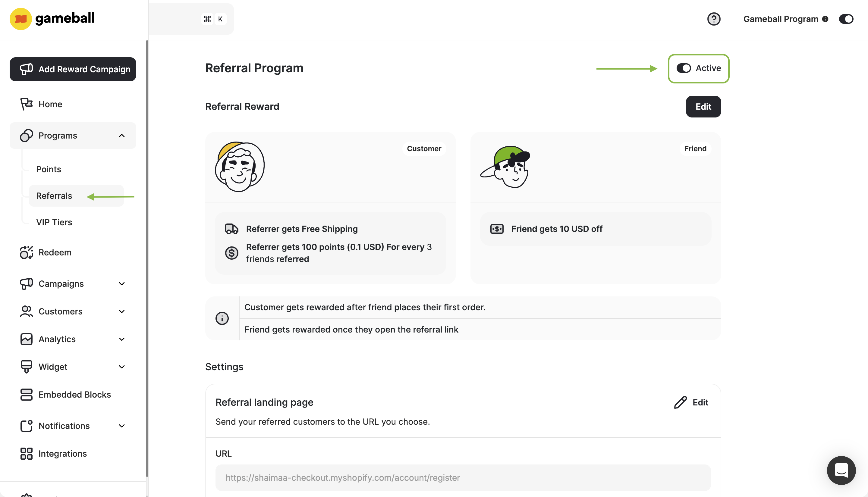Select Referrals under Programs
The height and width of the screenshot is (497, 868).
pos(54,195)
